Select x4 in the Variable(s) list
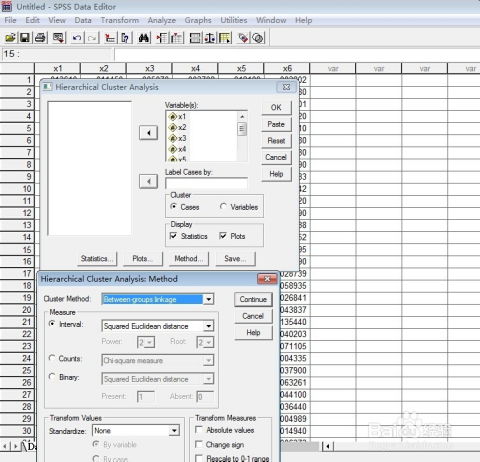The height and width of the screenshot is (462, 480). [x=182, y=149]
